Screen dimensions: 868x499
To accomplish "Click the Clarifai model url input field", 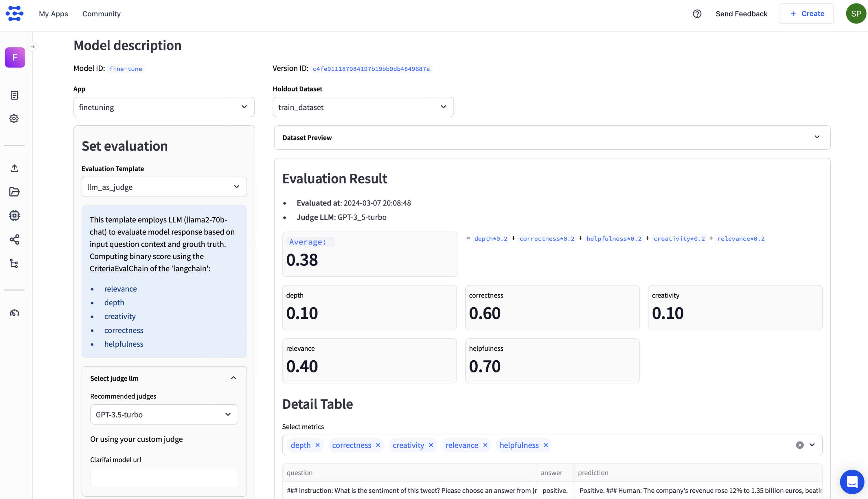I will click(x=164, y=478).
